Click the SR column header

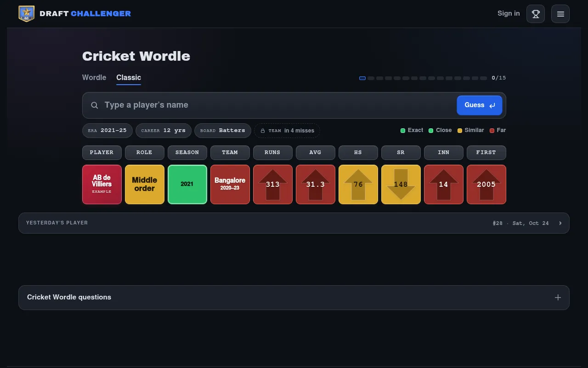(x=401, y=153)
